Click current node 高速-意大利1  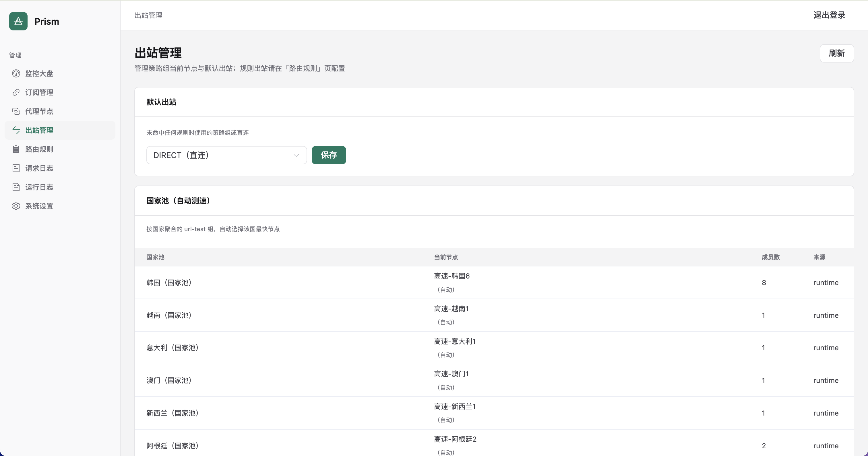[455, 341]
